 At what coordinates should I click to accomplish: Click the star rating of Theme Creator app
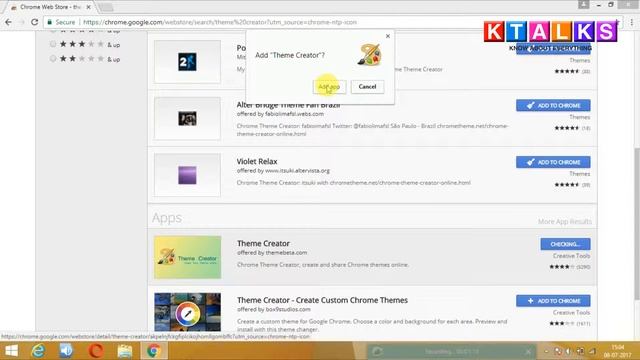562,267
